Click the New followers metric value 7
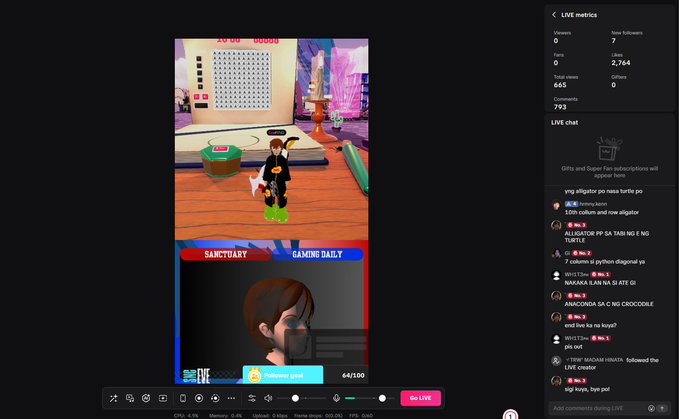Screen dimensions: 679x419 pyautogui.click(x=614, y=41)
